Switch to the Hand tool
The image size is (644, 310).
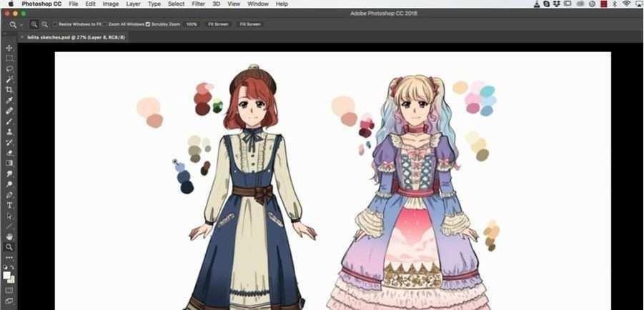pos(9,236)
